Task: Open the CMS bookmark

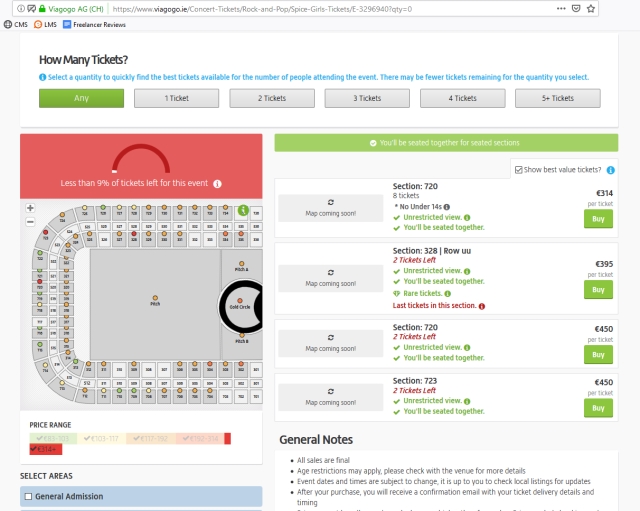Action: (16, 24)
